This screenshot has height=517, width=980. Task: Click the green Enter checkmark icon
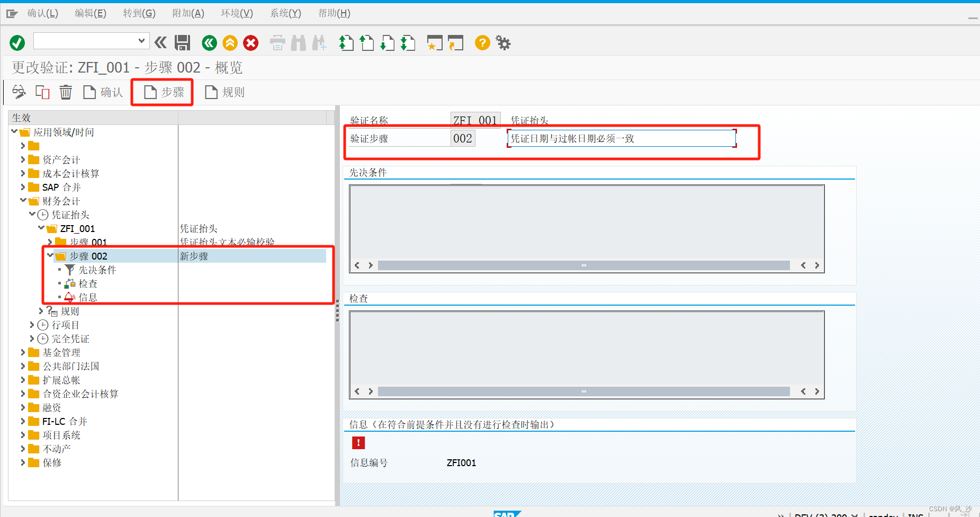[17, 43]
